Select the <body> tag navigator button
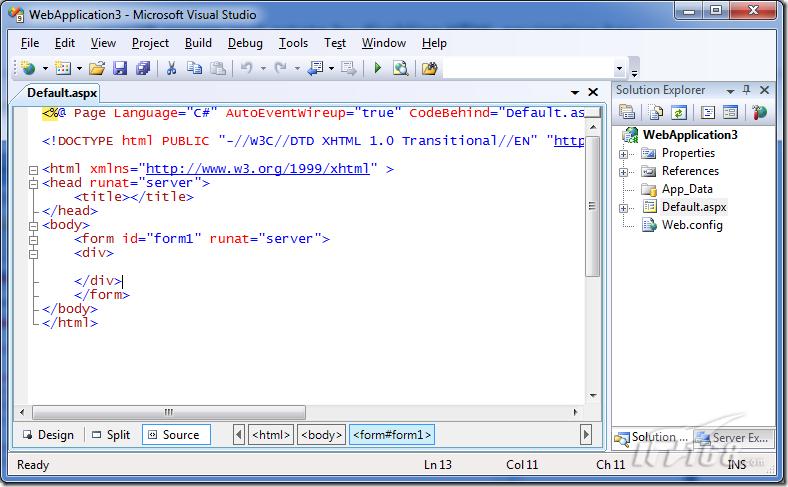The width and height of the screenshot is (788, 487). point(322,435)
